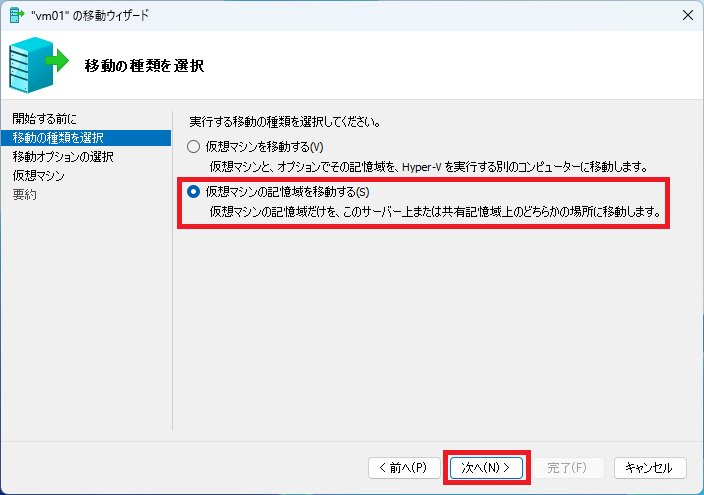Close the vm01 move wizard window
Screen dimensions: 704x495
(687, 15)
